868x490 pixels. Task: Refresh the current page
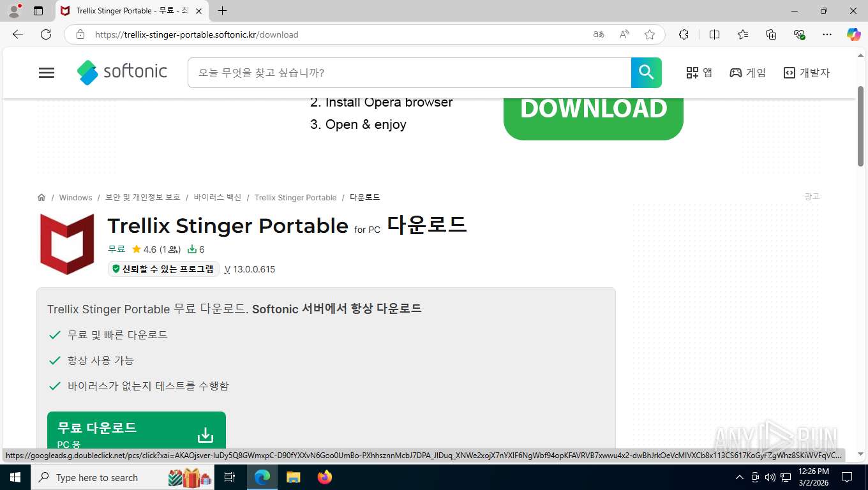[x=46, y=34]
